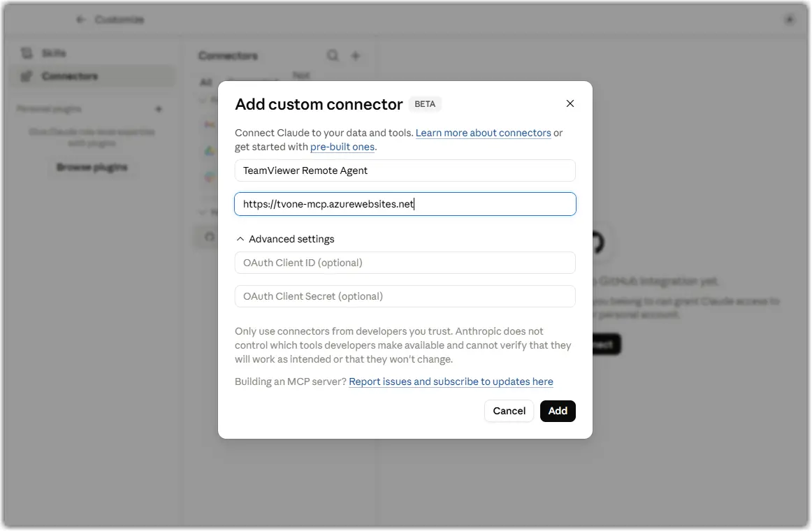Select Connectors in the sidebar
The image size is (812, 531).
pyautogui.click(x=93, y=77)
